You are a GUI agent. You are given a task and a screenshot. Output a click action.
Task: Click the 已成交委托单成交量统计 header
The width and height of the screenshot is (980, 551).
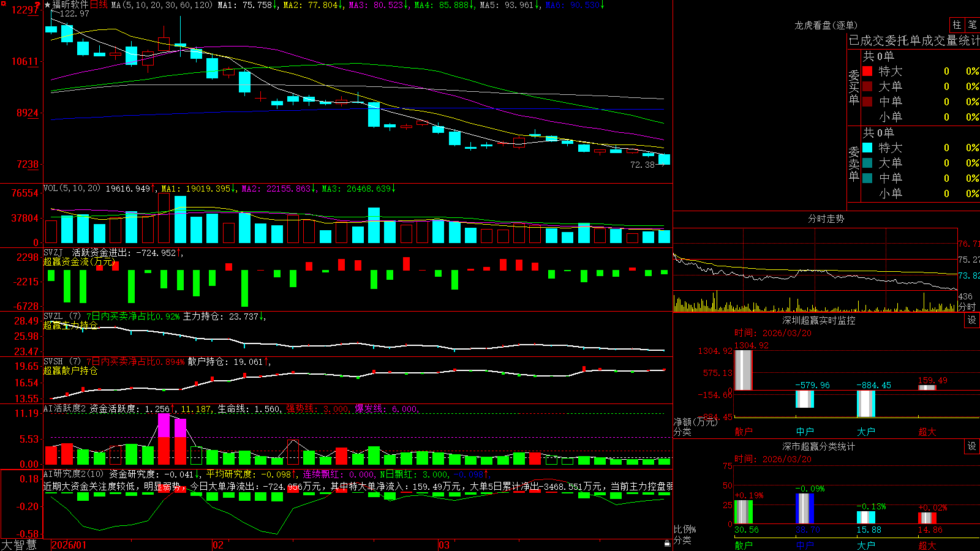(x=914, y=40)
